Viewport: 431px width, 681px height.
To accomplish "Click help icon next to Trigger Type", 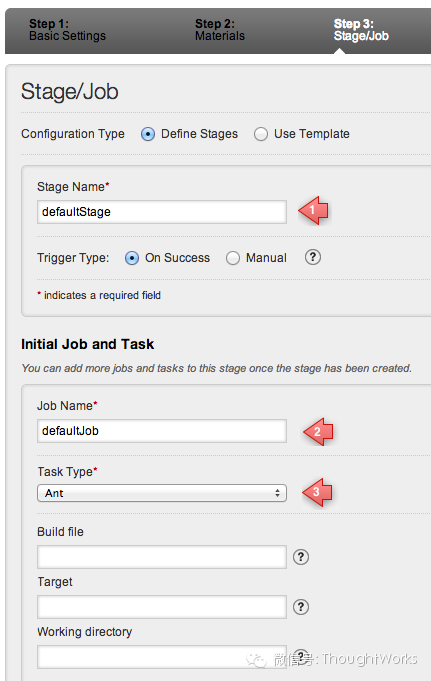I will coord(312,257).
